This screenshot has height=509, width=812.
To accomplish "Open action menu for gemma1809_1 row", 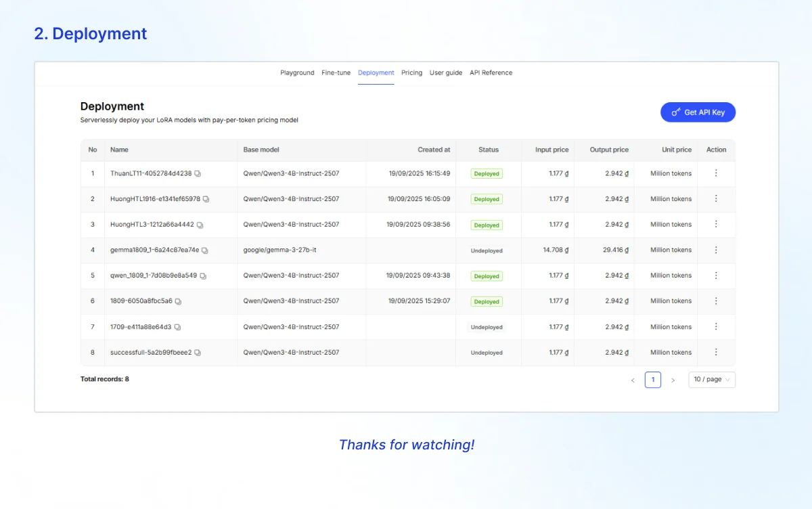I will (x=716, y=250).
